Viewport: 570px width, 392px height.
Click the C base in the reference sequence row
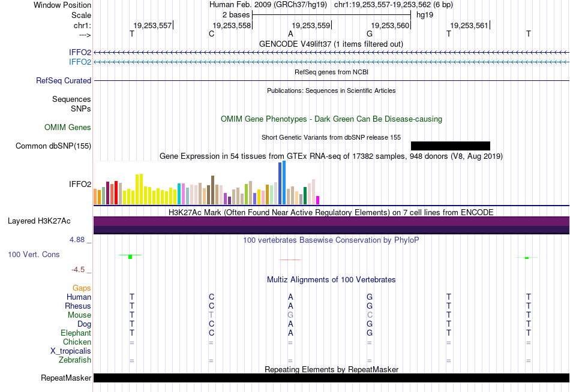pos(212,34)
